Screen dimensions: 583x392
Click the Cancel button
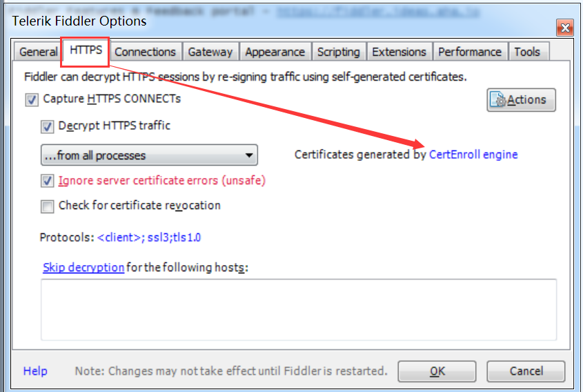(526, 371)
